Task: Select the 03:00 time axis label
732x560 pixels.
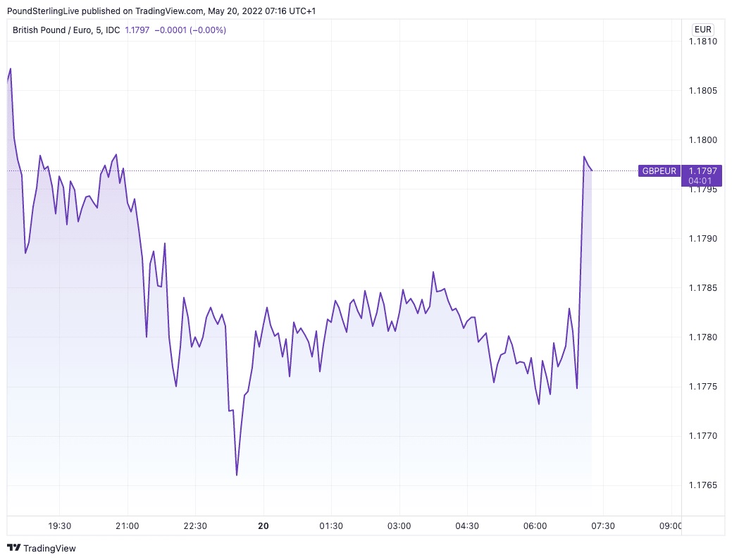Action: point(399,526)
